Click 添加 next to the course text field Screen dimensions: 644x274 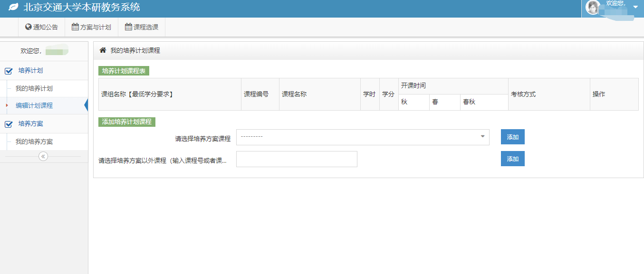coord(512,159)
